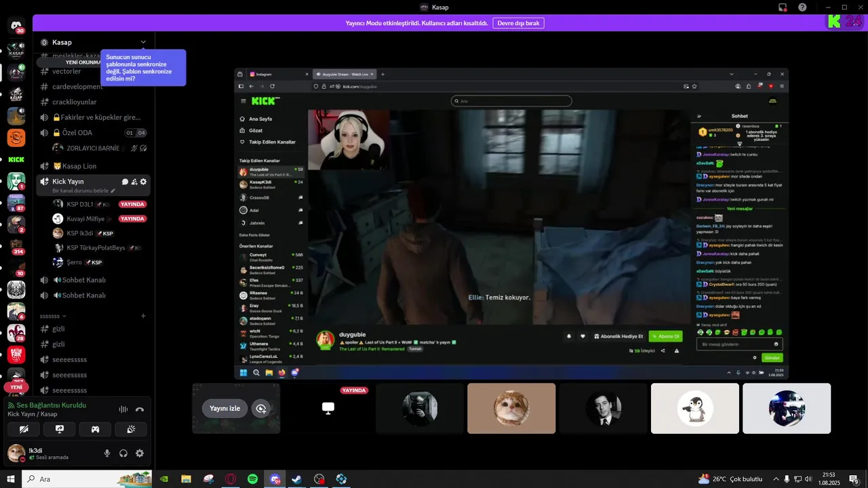Open the pop-out stream icon next to Yayını izle
This screenshot has height=488, width=868.
coord(261,409)
